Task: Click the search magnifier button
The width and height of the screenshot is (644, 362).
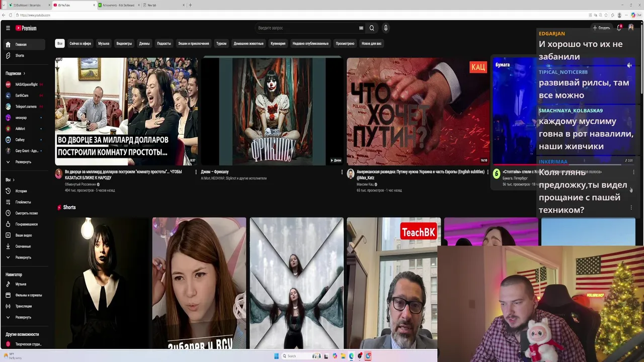Action: click(x=372, y=28)
